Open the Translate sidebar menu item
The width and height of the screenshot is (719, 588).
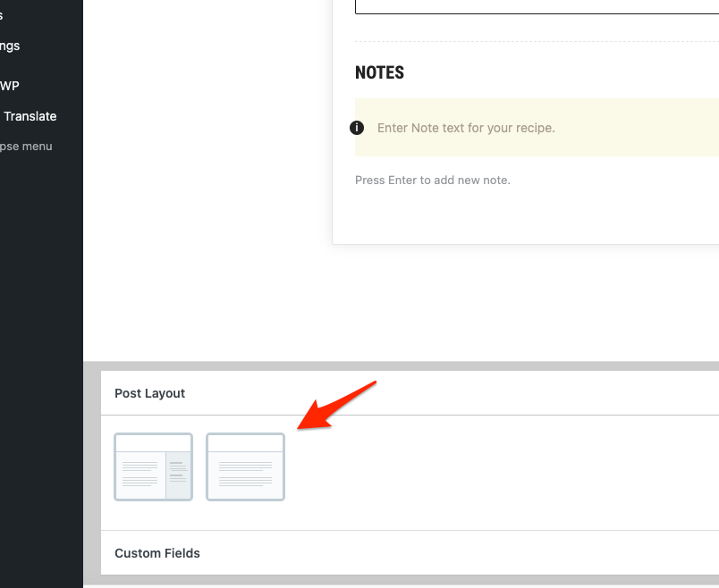(x=30, y=116)
